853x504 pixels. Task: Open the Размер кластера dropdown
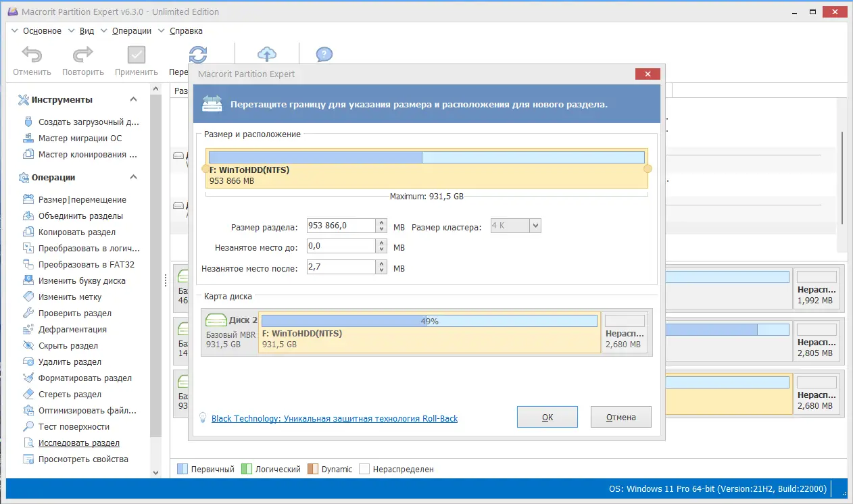(516, 226)
